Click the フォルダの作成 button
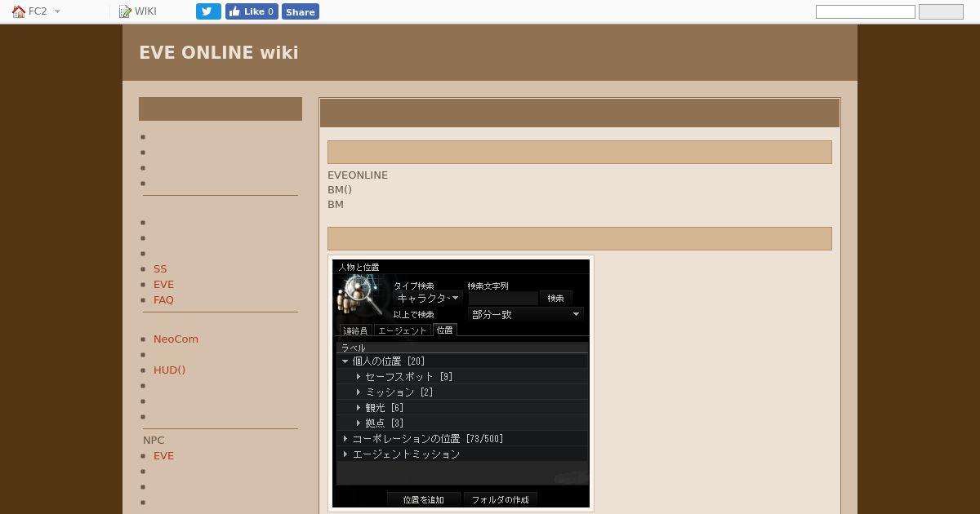The height and width of the screenshot is (514, 980). click(x=500, y=499)
